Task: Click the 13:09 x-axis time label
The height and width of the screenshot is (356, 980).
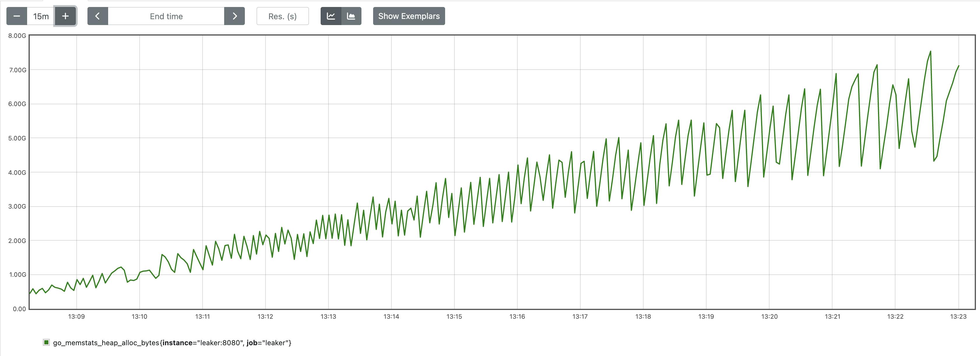Action: point(76,316)
